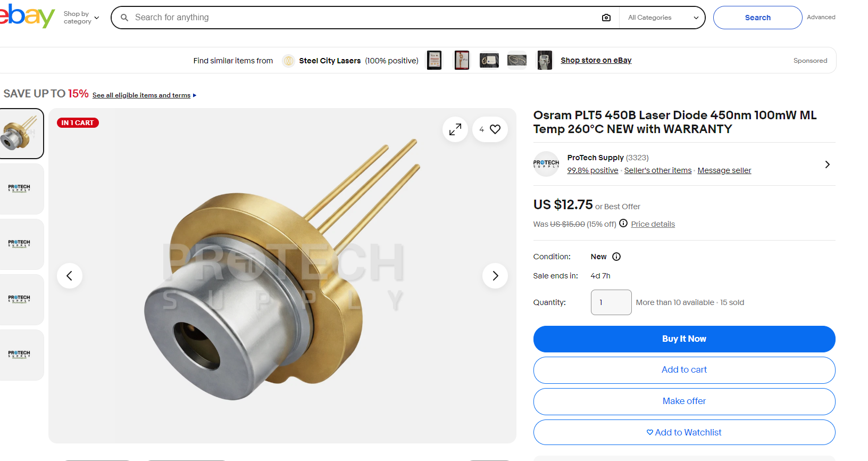Expand the Shop by category menu
868x461 pixels.
tap(81, 18)
